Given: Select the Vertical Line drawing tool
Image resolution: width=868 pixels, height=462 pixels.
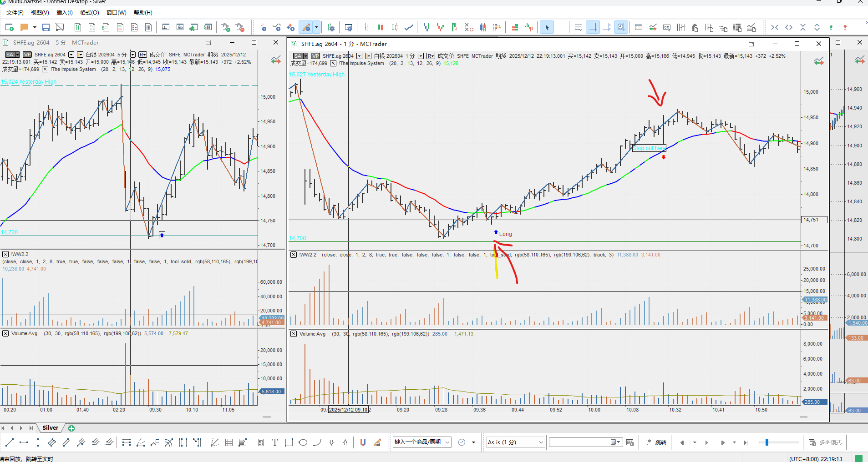Looking at the screenshot, I should tap(38, 442).
